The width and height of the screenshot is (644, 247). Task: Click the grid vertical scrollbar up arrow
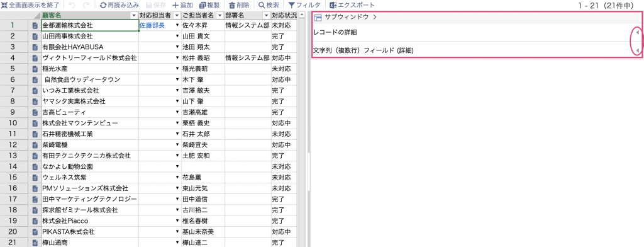pyautogui.click(x=302, y=15)
